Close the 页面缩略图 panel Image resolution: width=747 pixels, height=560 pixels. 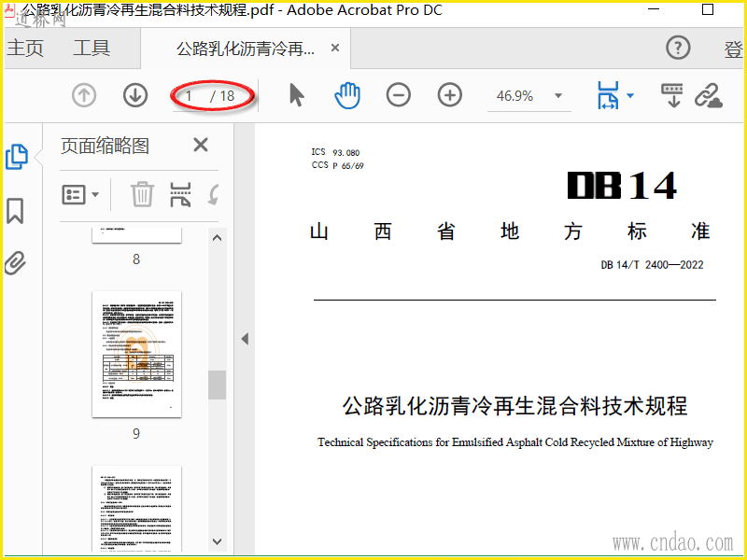click(201, 145)
